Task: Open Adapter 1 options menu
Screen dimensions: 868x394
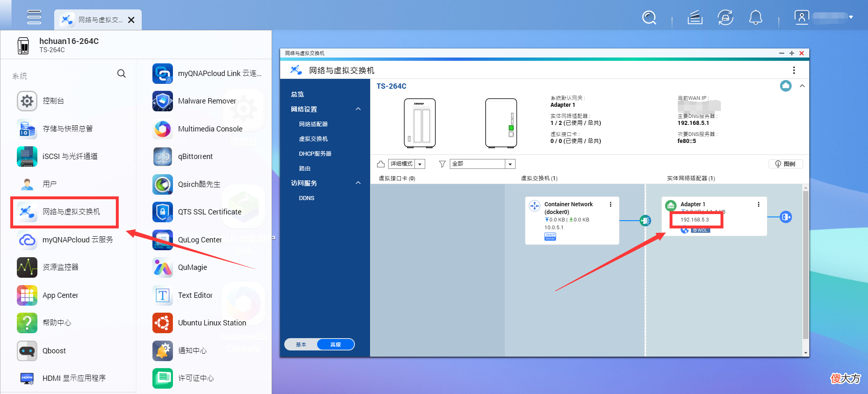Action: pos(758,204)
